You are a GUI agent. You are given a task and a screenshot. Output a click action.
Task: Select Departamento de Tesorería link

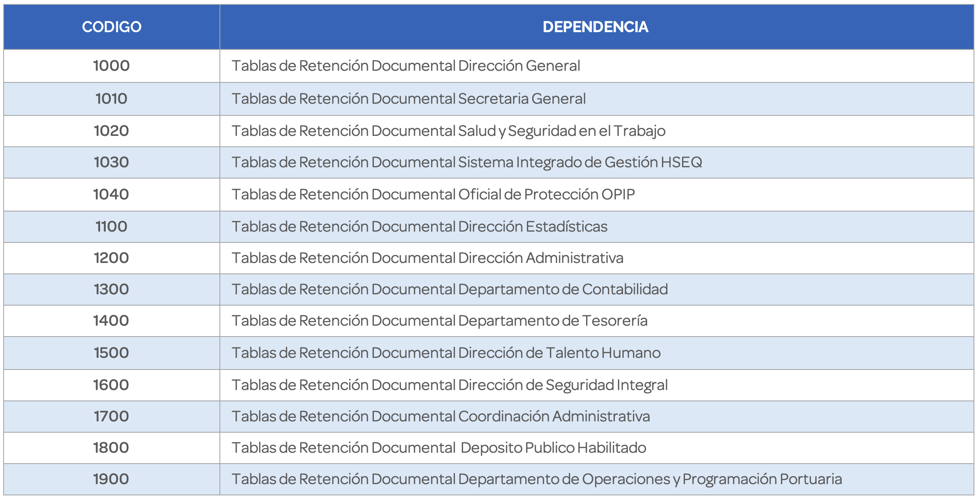[440, 321]
